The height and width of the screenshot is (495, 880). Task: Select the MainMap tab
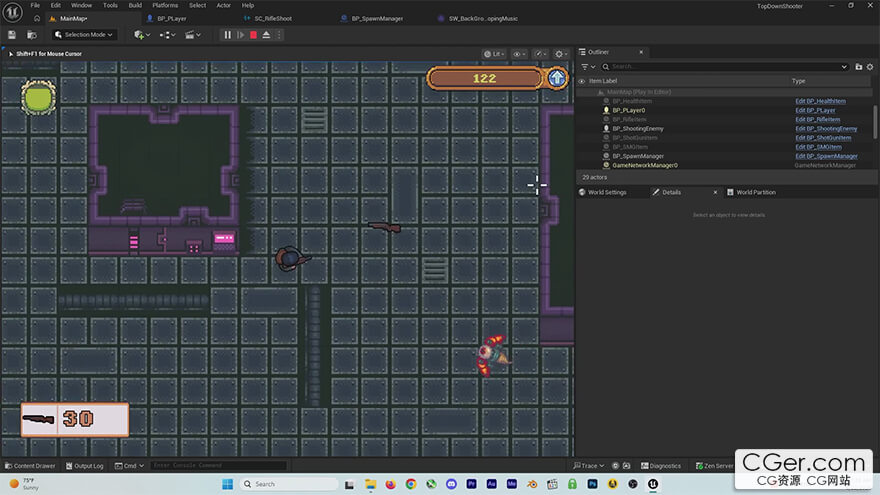coord(74,19)
